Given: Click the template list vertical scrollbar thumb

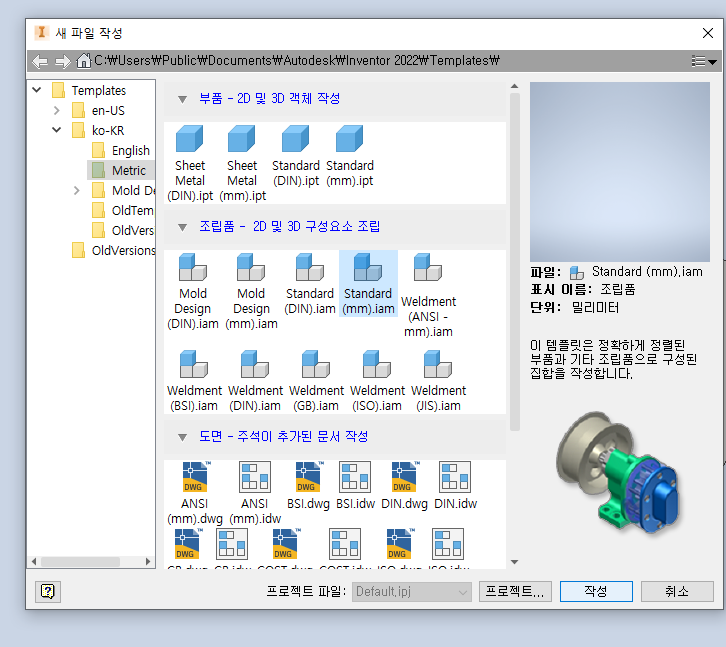Looking at the screenshot, I should point(514,262).
